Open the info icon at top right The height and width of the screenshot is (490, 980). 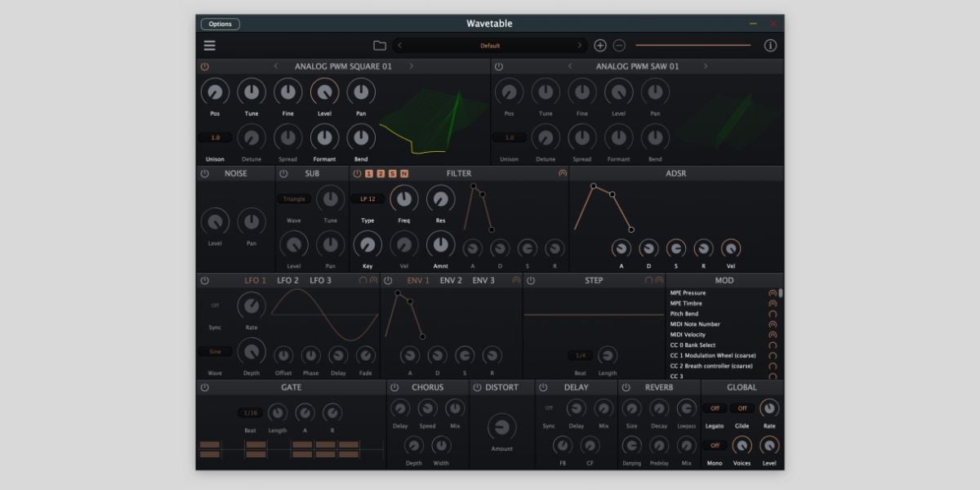[770, 46]
